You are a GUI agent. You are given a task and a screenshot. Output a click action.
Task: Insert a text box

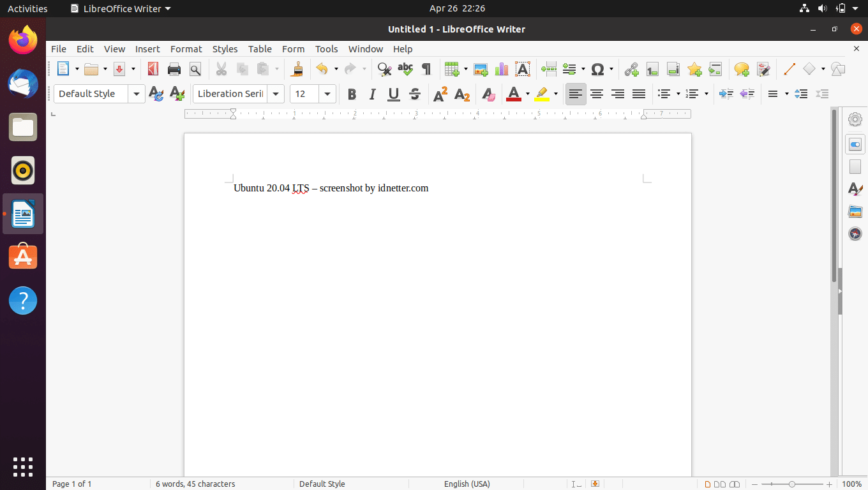523,69
